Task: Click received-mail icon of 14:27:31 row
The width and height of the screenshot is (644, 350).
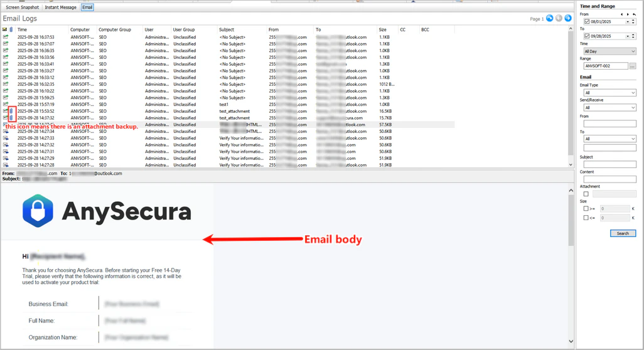Action: pos(6,151)
